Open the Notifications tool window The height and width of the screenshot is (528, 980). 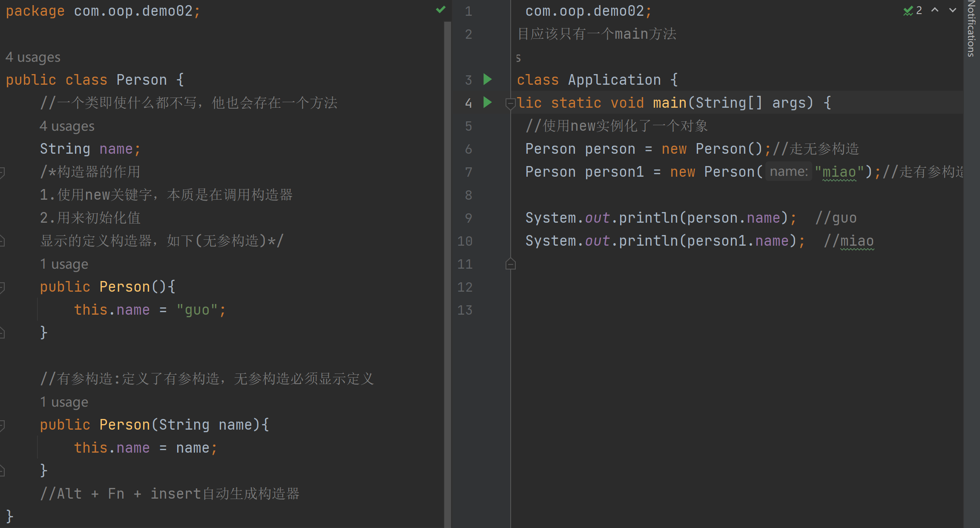[971, 29]
